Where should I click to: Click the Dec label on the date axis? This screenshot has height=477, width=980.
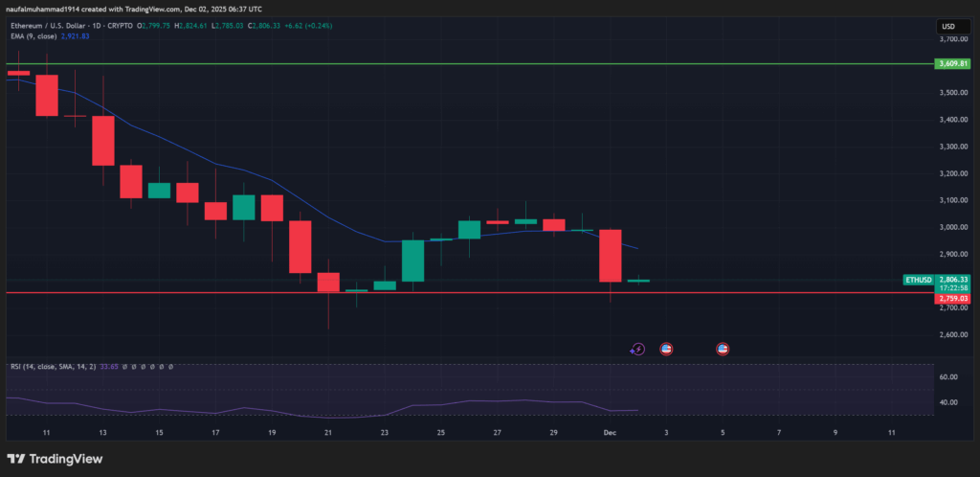coord(610,433)
